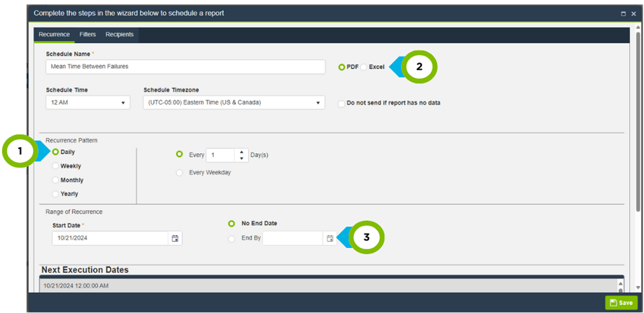
Task: Click the Save button
Action: click(x=620, y=302)
